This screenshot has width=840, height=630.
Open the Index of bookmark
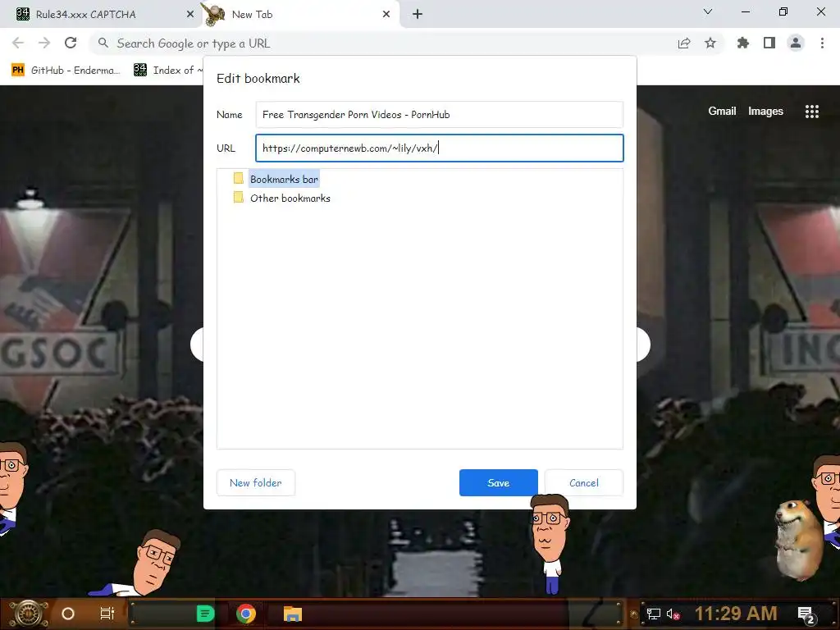(x=168, y=71)
